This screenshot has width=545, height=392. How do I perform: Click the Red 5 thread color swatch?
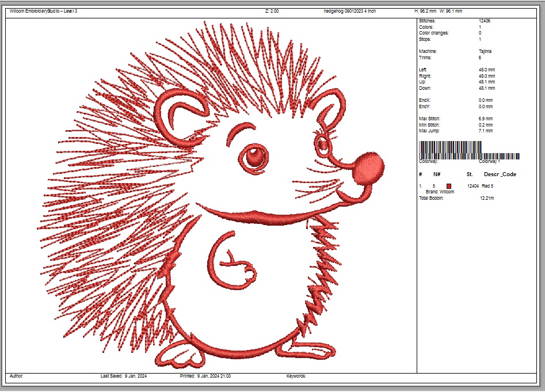tap(449, 185)
